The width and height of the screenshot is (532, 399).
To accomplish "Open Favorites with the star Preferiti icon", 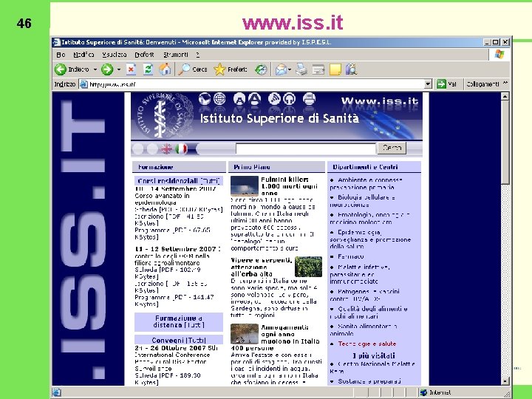I will pyautogui.click(x=231, y=69).
